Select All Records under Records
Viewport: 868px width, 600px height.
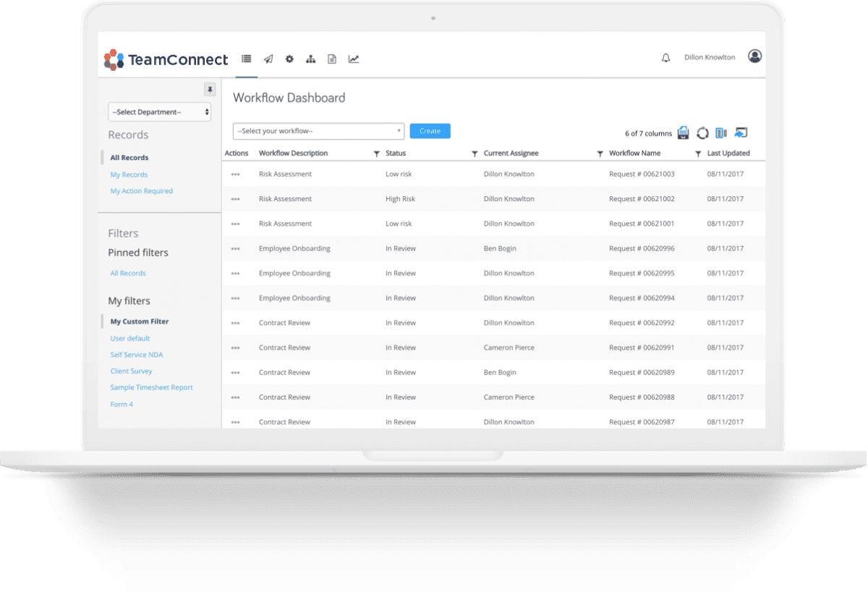[129, 158]
